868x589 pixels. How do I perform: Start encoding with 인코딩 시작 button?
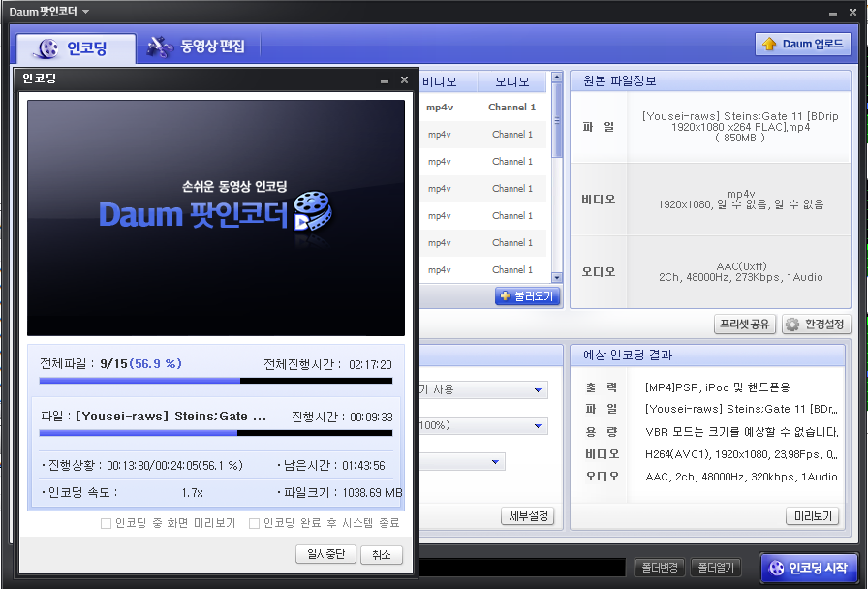coord(808,568)
